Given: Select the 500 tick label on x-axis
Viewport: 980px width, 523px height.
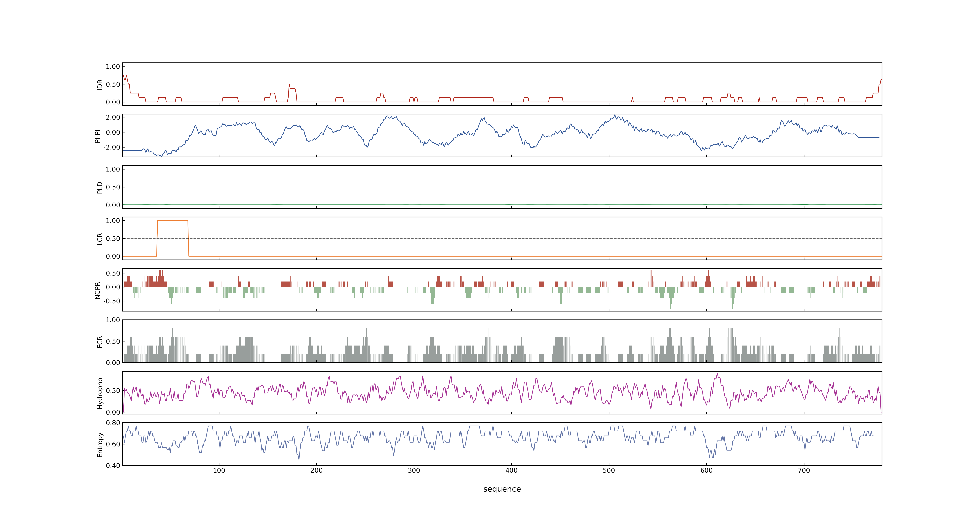Looking at the screenshot, I should pyautogui.click(x=609, y=470).
